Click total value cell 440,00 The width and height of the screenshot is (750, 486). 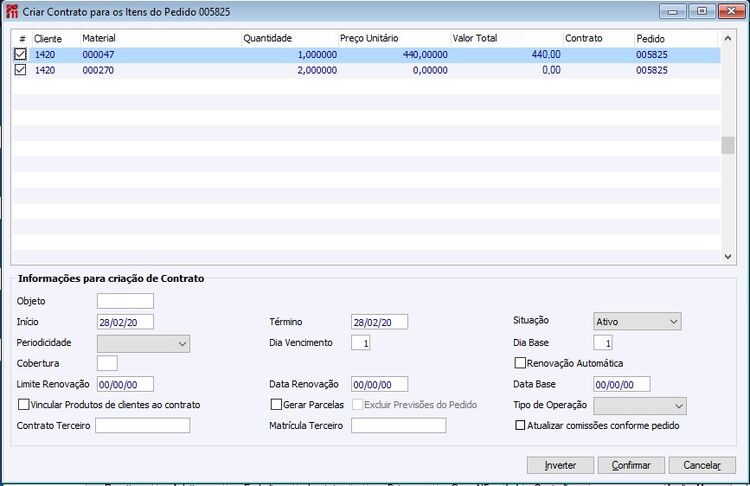point(546,55)
